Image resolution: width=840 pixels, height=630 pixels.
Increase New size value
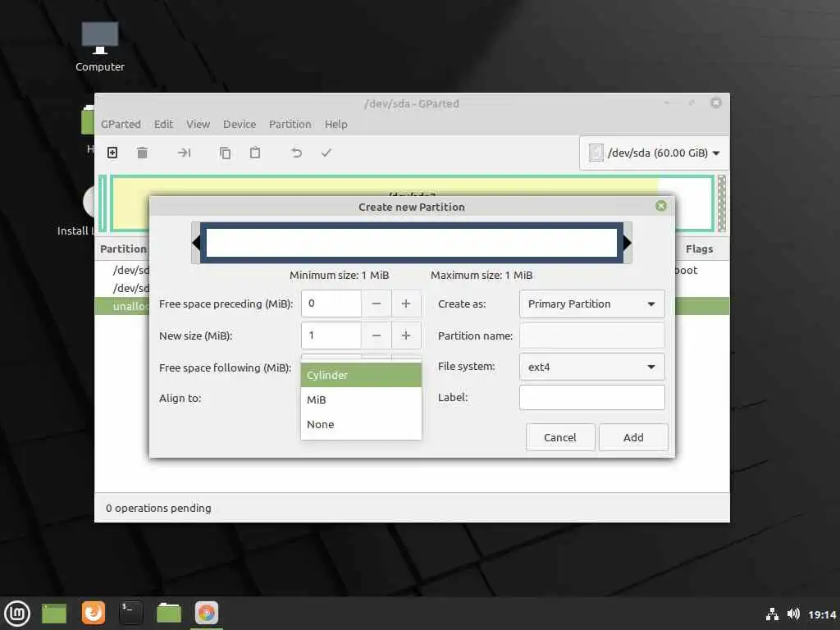(x=406, y=336)
